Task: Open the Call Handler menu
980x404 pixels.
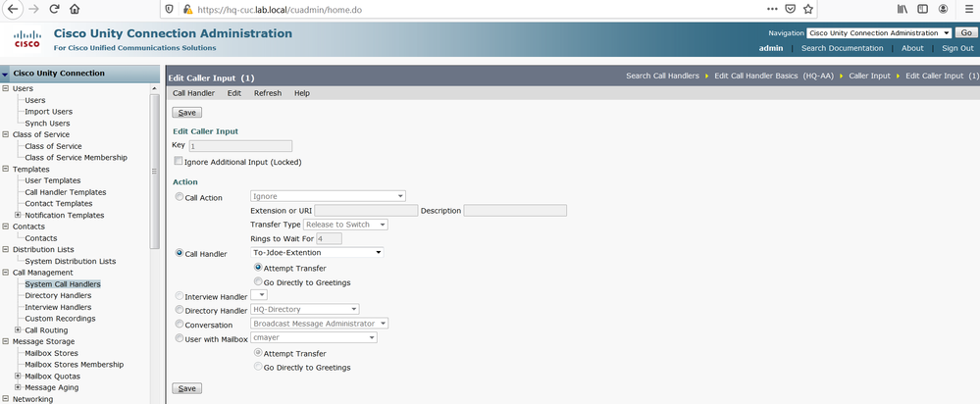Action: pyautogui.click(x=194, y=93)
